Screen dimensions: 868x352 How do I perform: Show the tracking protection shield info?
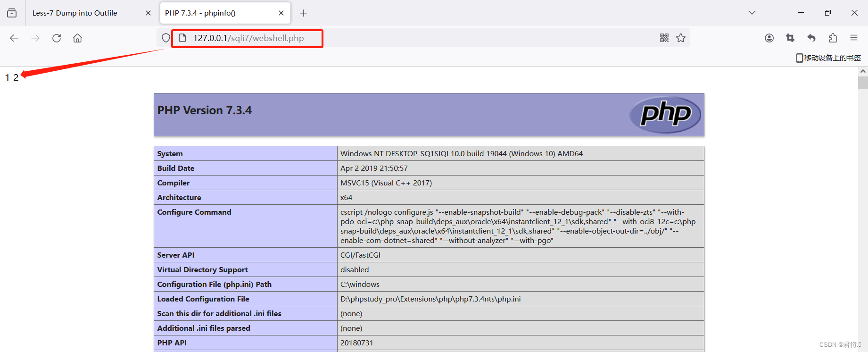[x=165, y=38]
